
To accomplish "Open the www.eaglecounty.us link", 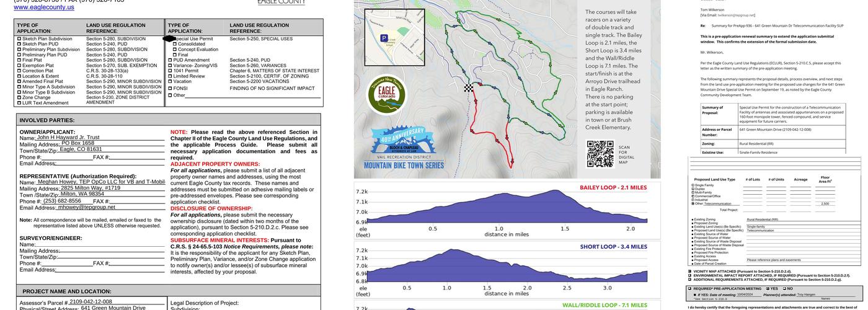I will 44,7.
